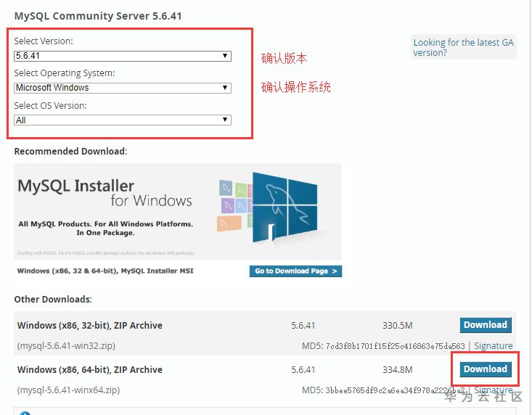Click version '5.6.41' in the 64-bit row
Image resolution: width=532 pixels, height=415 pixels.
(303, 369)
